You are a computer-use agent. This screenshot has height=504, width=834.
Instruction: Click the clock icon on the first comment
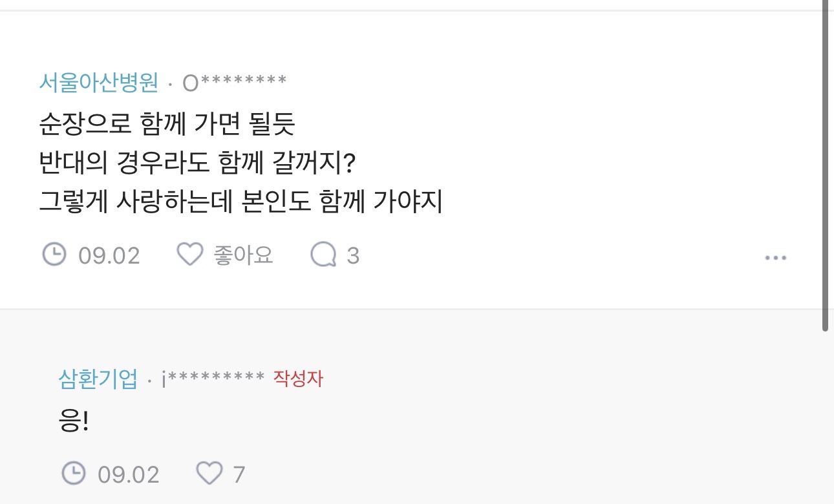(54, 255)
